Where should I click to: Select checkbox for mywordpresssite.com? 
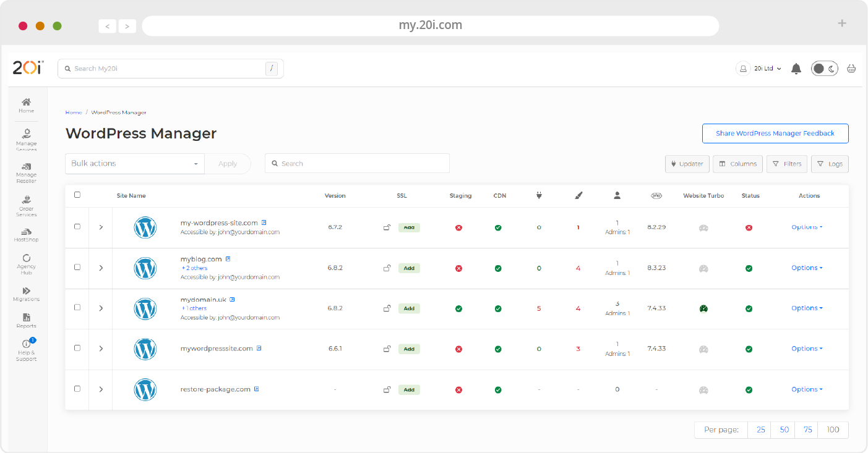[x=77, y=348]
